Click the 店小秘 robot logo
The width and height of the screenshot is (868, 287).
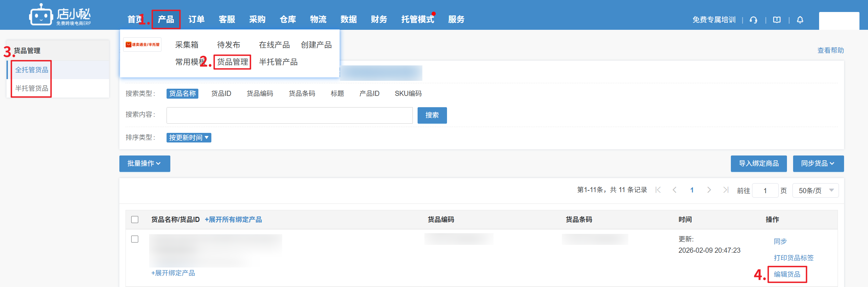(41, 15)
